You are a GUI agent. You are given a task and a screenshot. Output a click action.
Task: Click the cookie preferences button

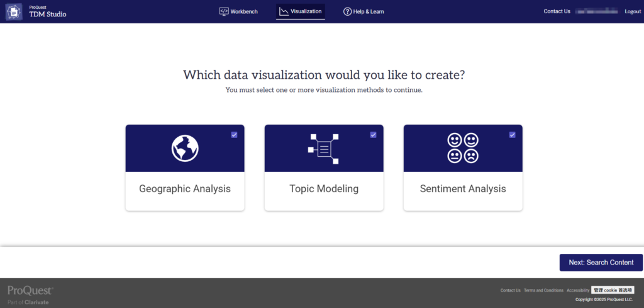pos(613,290)
